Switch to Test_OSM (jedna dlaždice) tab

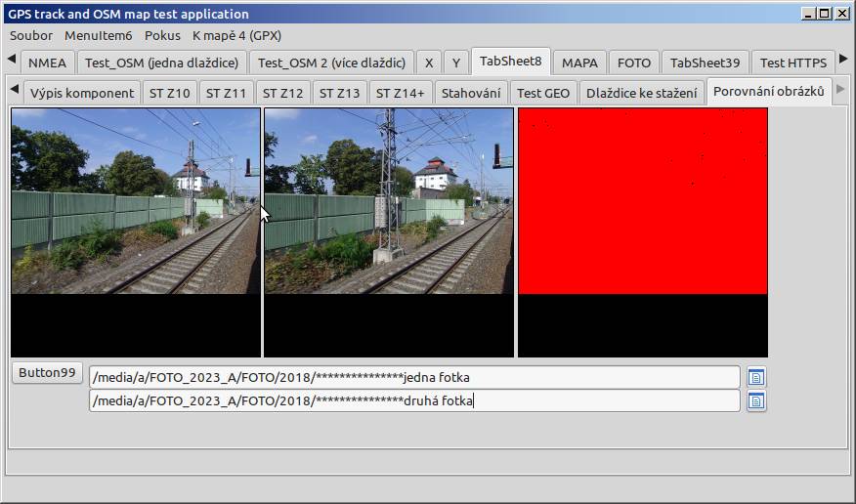click(161, 63)
